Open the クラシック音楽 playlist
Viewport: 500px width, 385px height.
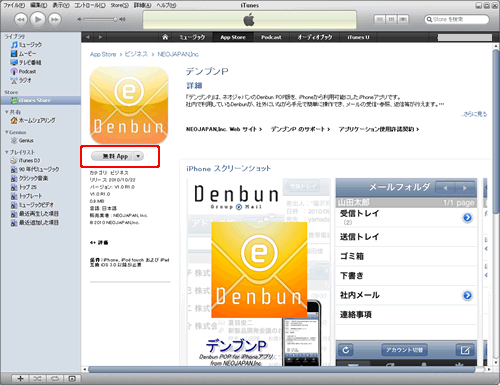tap(29, 178)
